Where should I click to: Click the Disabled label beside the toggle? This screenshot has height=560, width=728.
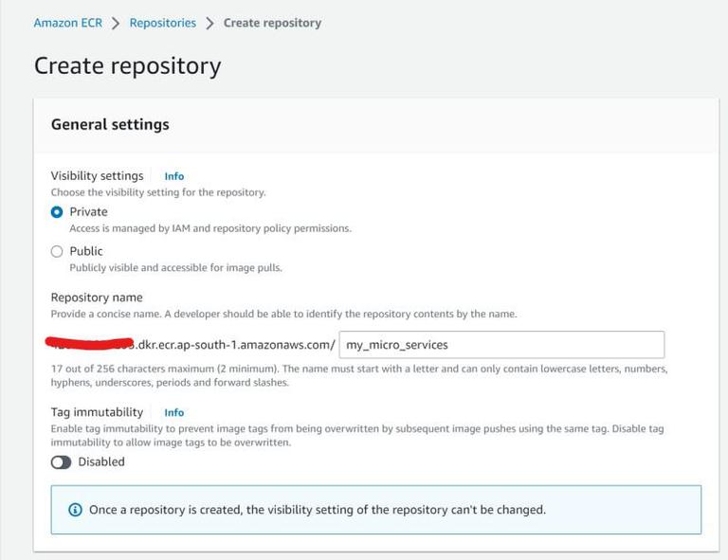click(x=101, y=462)
